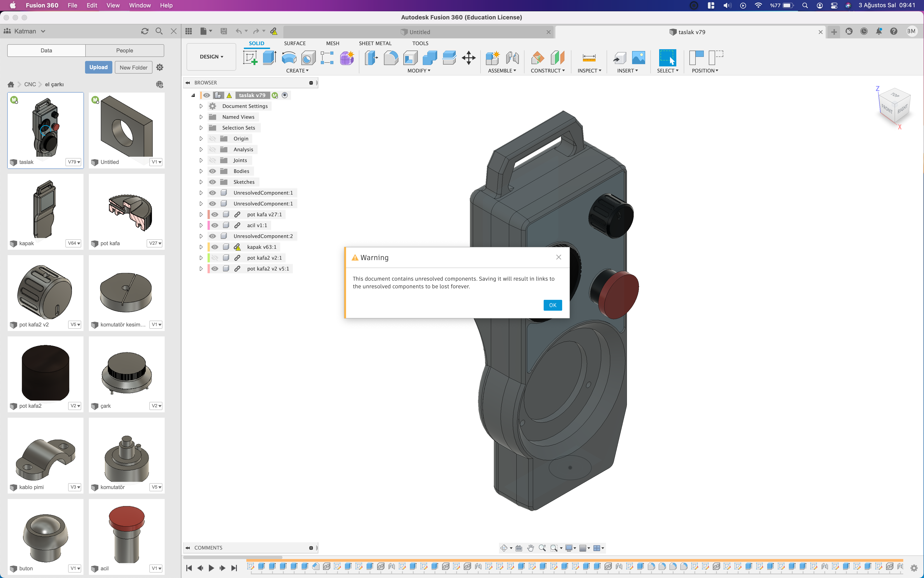
Task: Select the Fillet tool
Action: click(390, 58)
